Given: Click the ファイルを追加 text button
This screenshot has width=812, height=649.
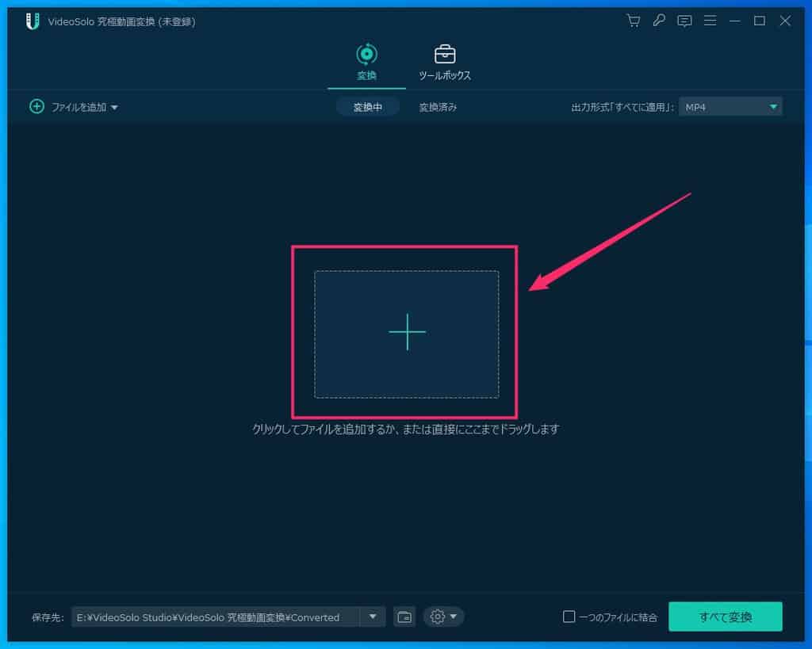Looking at the screenshot, I should click(79, 107).
